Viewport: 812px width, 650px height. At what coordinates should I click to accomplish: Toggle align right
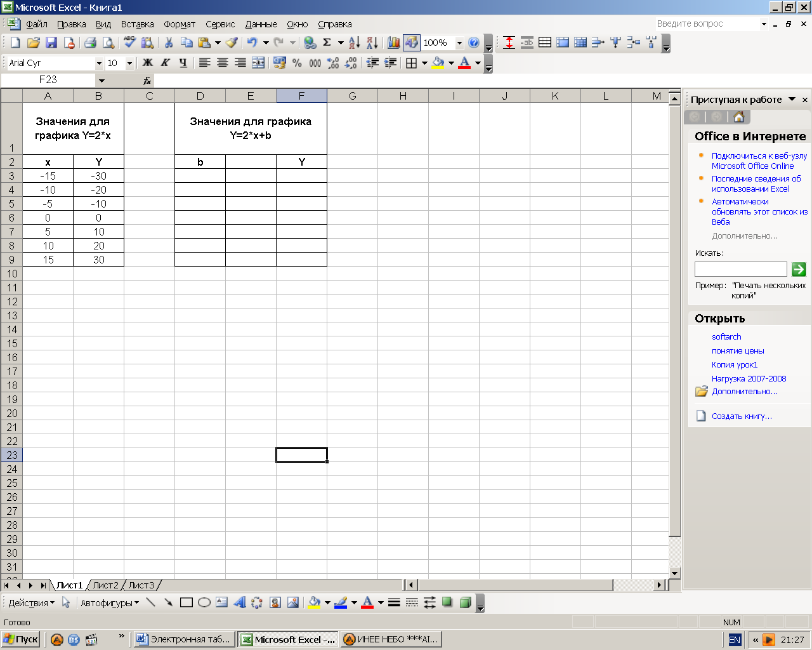click(x=240, y=63)
